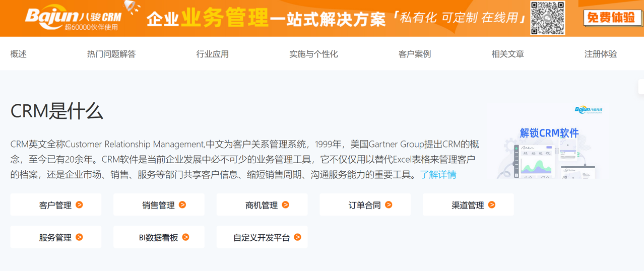
Task: Click the arrow icon next to 渠道管理
Action: 492,205
